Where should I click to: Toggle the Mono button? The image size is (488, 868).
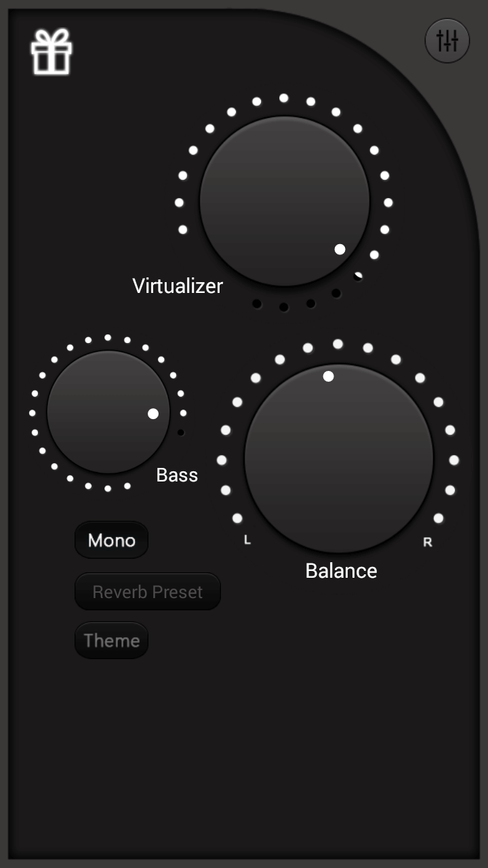112,540
